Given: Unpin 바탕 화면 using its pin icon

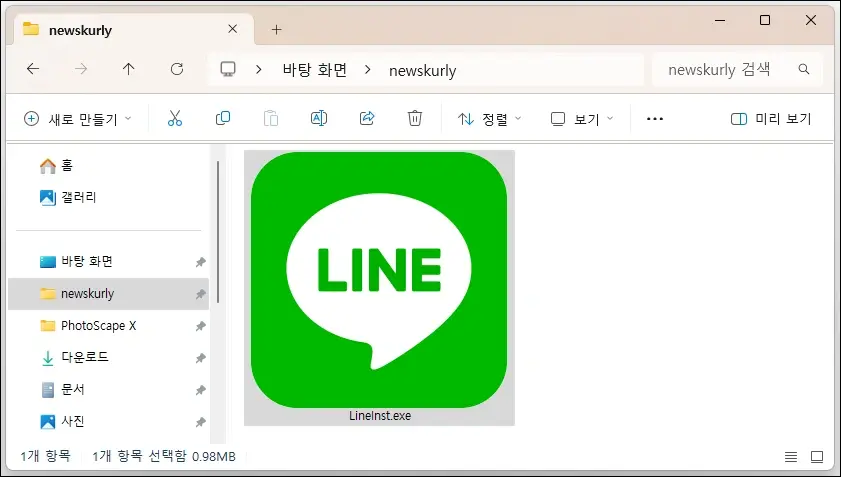Looking at the screenshot, I should click(x=200, y=262).
